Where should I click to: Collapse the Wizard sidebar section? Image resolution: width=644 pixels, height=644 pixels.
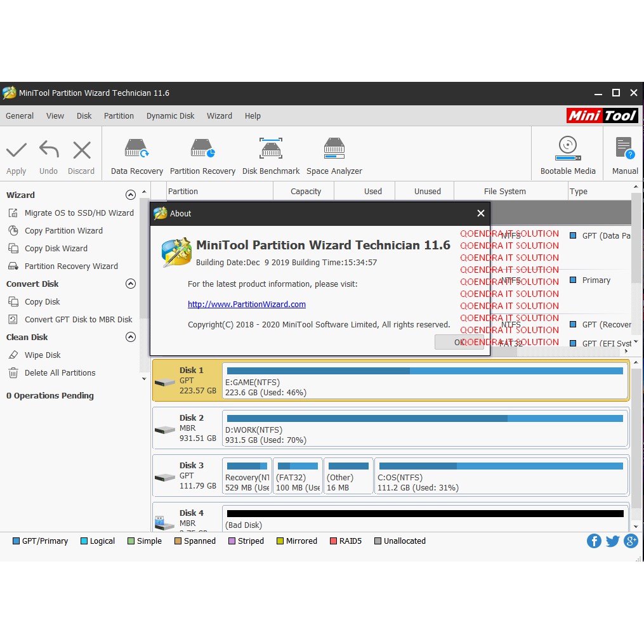[x=131, y=195]
